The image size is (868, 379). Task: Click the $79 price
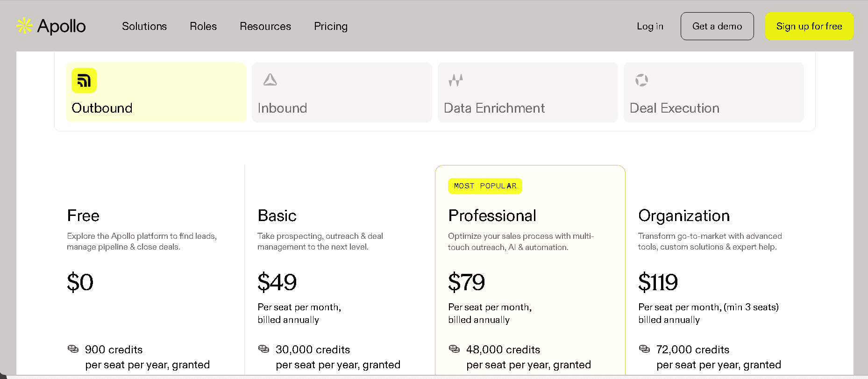(467, 282)
